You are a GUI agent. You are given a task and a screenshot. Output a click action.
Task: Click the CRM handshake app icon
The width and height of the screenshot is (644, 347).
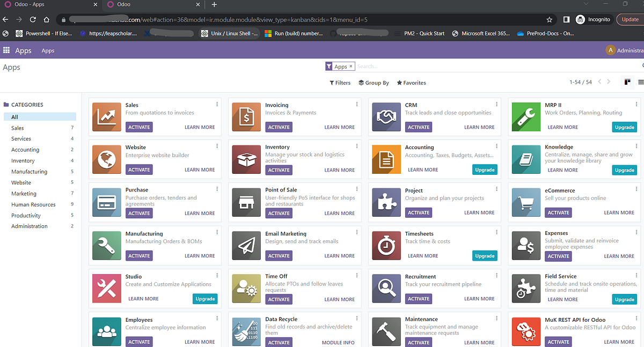click(386, 116)
